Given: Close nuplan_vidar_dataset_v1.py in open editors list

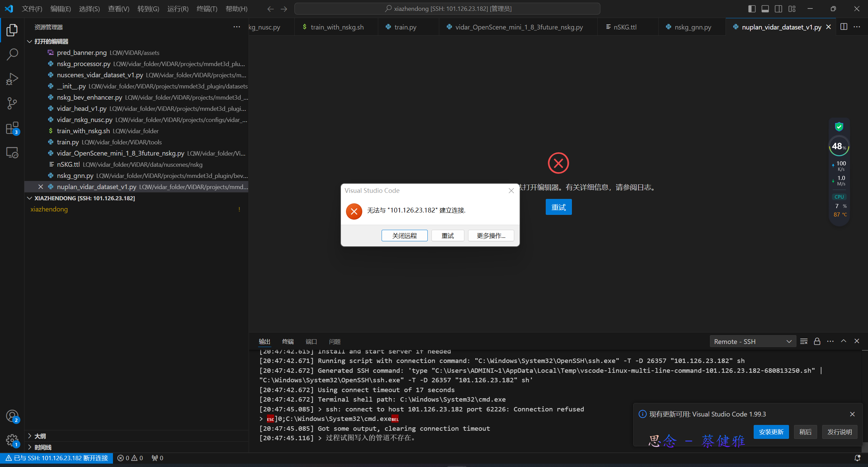Looking at the screenshot, I should click(x=41, y=187).
